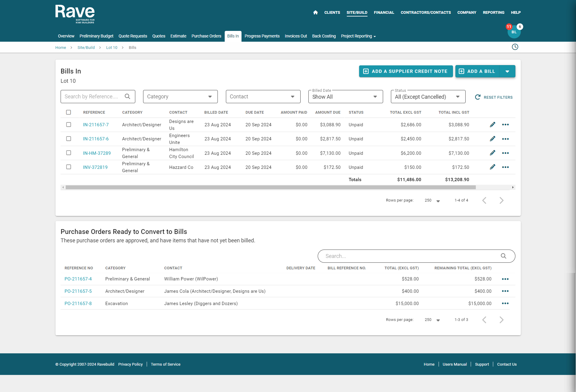
Task: Change rows per page for Bills In
Action: (x=432, y=200)
